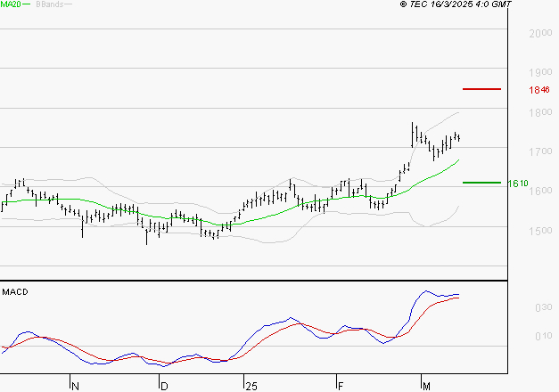Click the BBands legend label

[x=50, y=4]
